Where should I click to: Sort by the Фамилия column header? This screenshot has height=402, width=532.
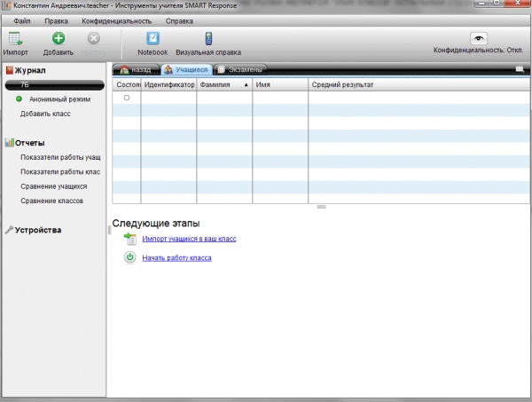[x=224, y=84]
